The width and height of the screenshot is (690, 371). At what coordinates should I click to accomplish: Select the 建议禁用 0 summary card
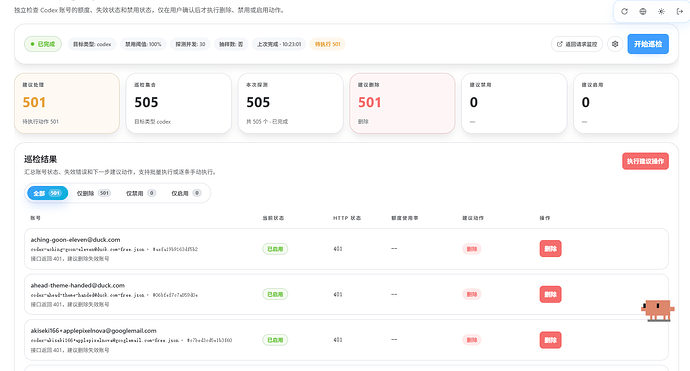[x=514, y=103]
